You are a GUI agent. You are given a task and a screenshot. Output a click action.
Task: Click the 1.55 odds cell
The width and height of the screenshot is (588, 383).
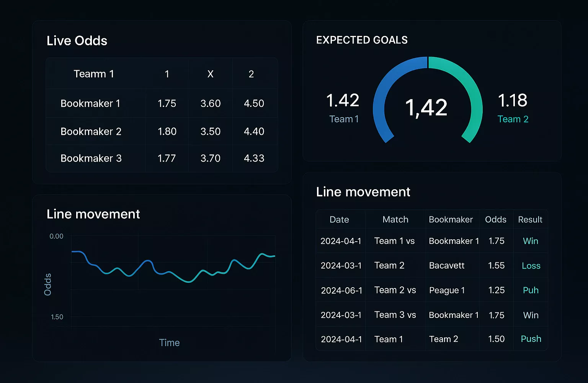pyautogui.click(x=496, y=265)
